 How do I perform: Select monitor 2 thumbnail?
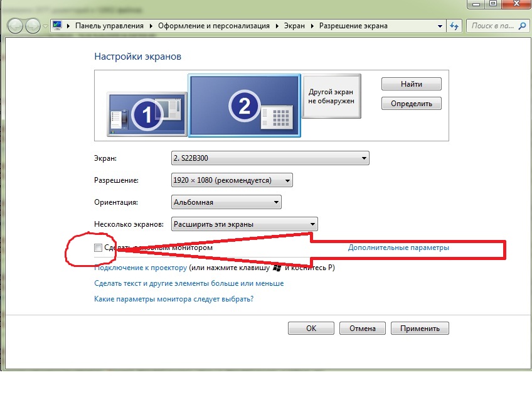pos(244,106)
